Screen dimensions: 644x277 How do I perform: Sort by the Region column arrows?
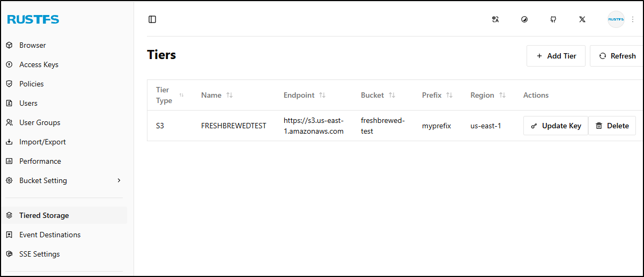pyautogui.click(x=502, y=95)
